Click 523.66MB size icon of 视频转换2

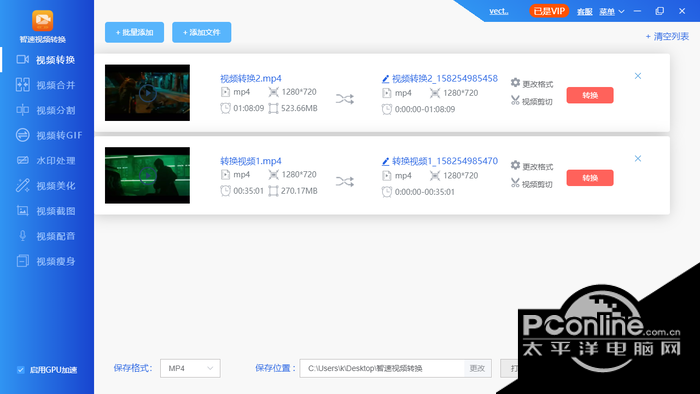coord(273,108)
